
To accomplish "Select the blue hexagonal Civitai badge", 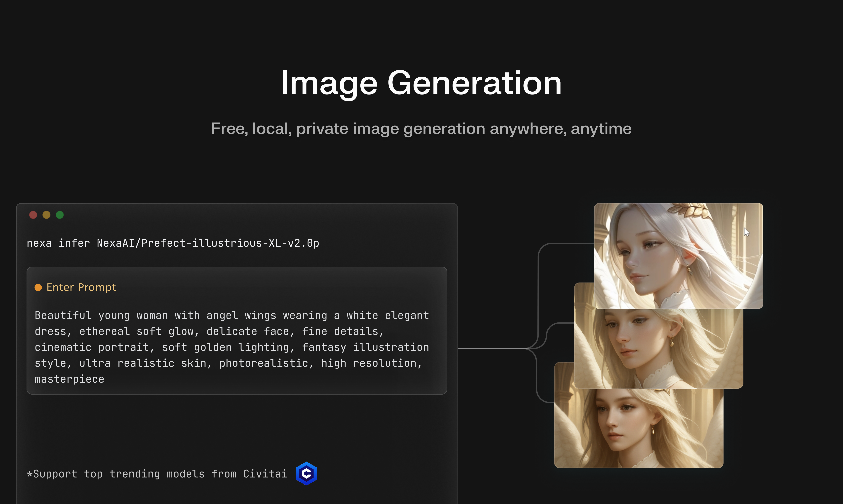I will 306,473.
